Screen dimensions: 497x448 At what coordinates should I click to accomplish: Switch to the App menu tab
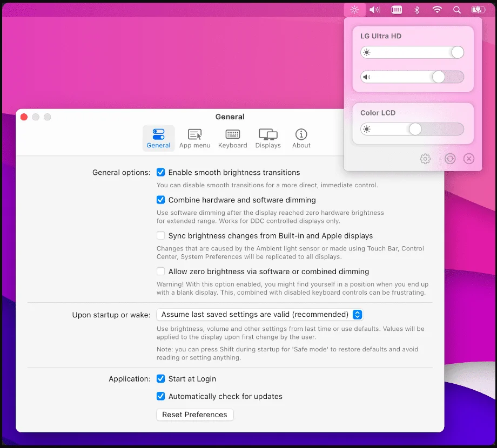click(194, 138)
